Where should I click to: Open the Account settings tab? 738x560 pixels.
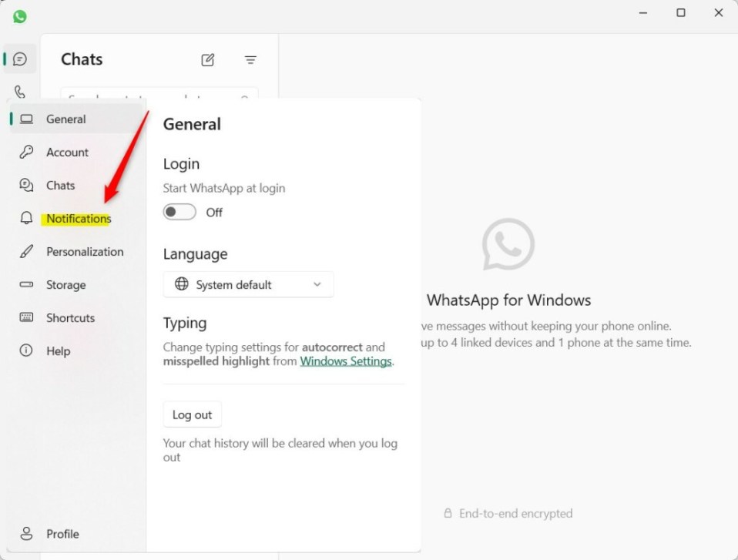pos(76,152)
